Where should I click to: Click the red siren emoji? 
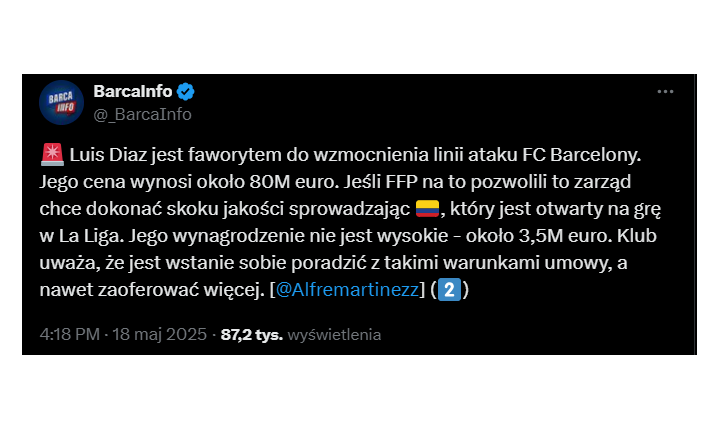[x=50, y=157]
